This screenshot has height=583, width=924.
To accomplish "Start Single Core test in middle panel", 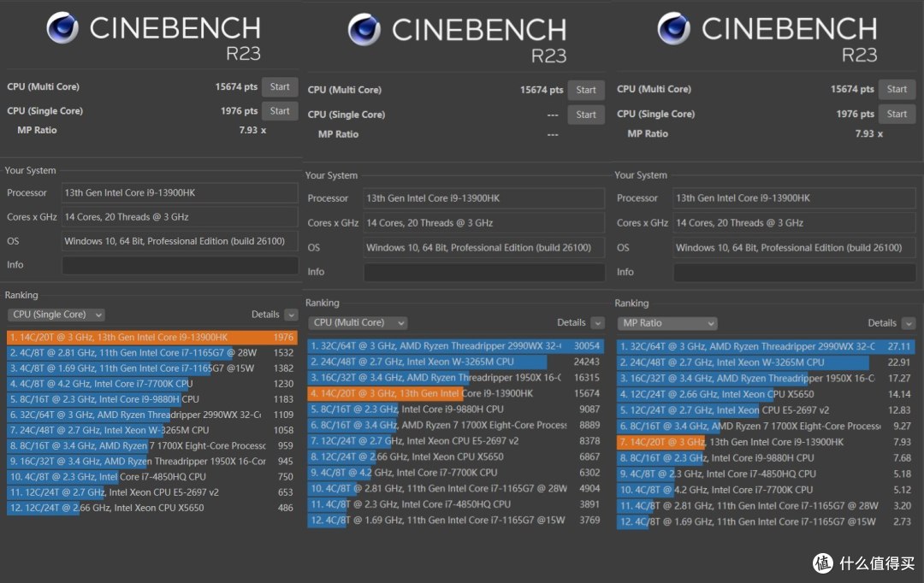I will pos(586,115).
